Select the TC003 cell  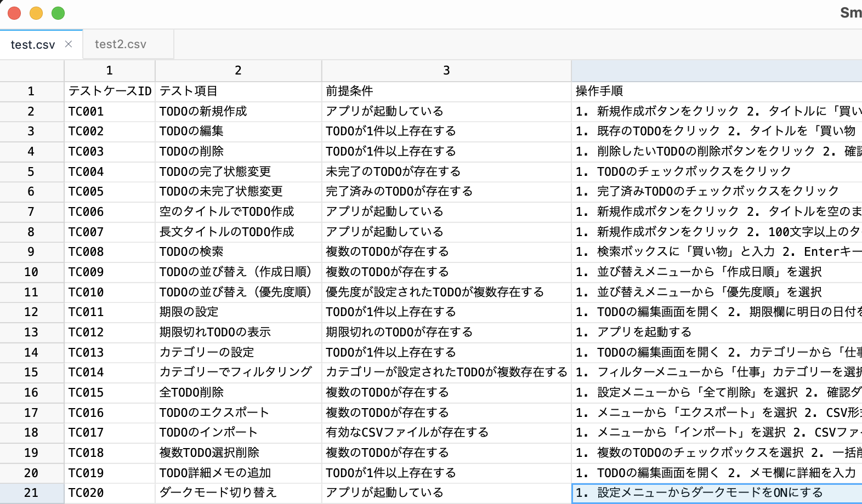point(110,152)
